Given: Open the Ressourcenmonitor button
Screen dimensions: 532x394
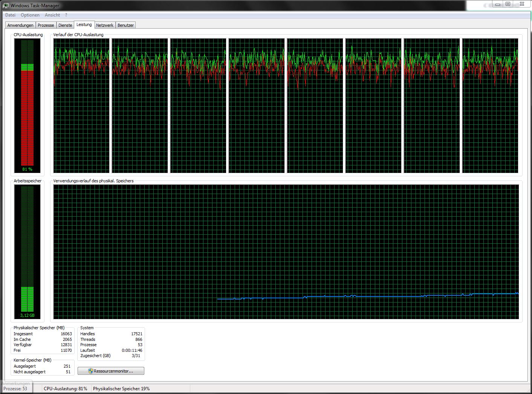Looking at the screenshot, I should [x=111, y=371].
